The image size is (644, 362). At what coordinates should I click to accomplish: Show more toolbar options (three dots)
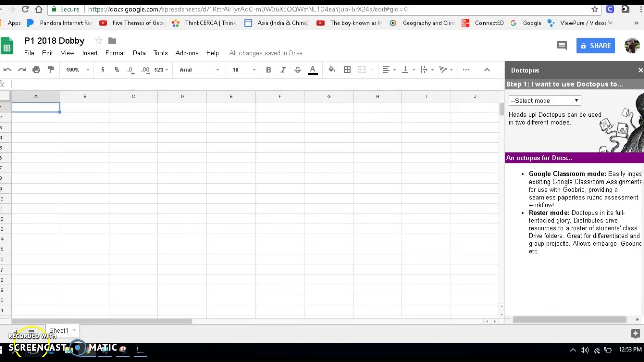(x=466, y=70)
